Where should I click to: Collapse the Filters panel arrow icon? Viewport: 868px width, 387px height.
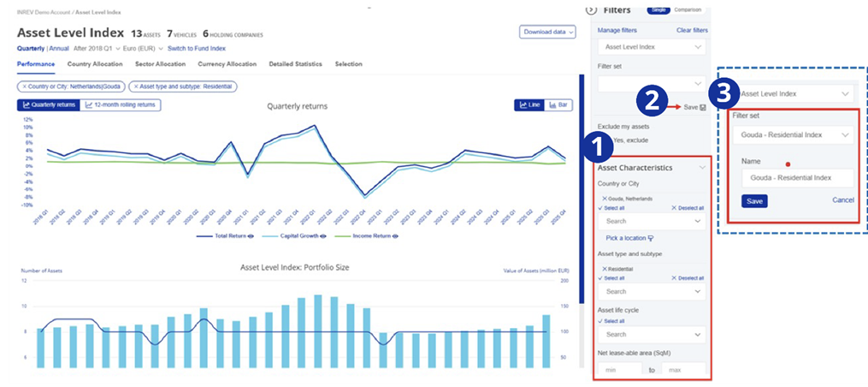(x=590, y=10)
